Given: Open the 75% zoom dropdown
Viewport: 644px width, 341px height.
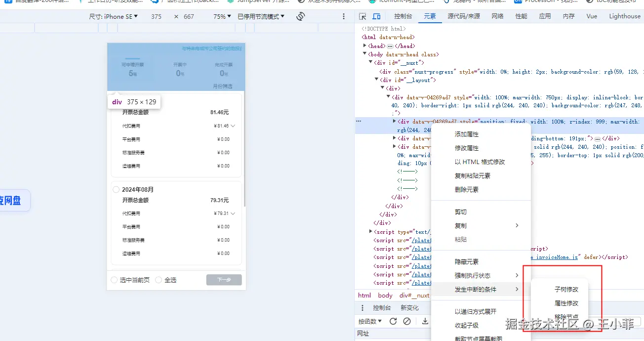Looking at the screenshot, I should (x=222, y=16).
